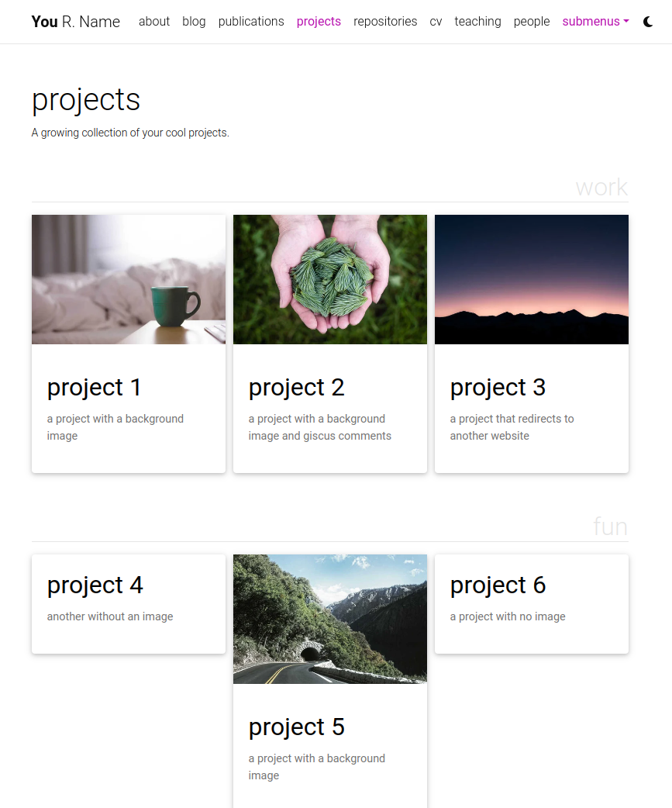Navigate to the publications page

(251, 22)
